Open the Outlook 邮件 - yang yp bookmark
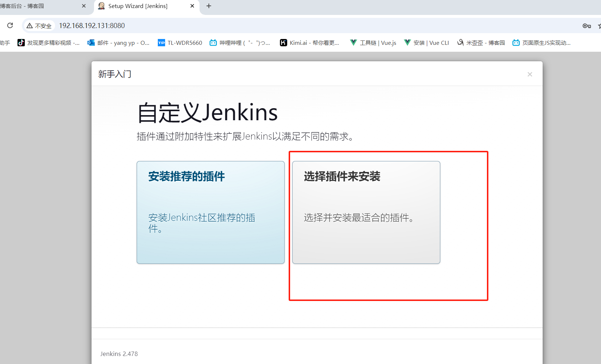 click(x=118, y=43)
